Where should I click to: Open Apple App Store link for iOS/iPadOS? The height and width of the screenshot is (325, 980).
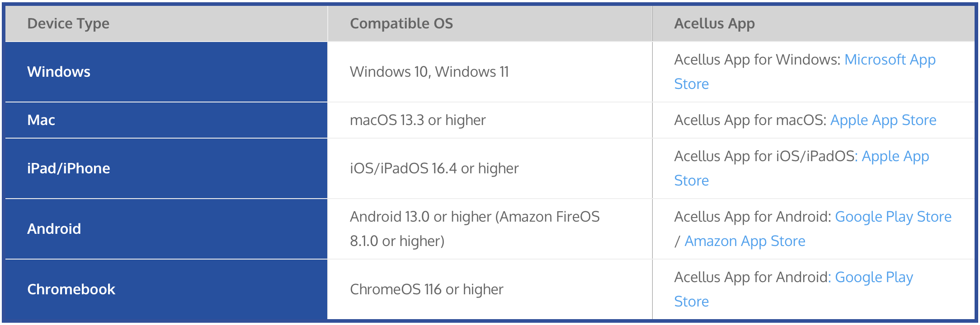pyautogui.click(x=895, y=157)
